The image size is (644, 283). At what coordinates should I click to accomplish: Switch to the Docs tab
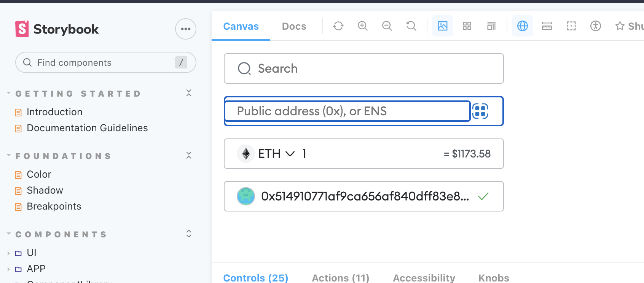pyautogui.click(x=294, y=26)
